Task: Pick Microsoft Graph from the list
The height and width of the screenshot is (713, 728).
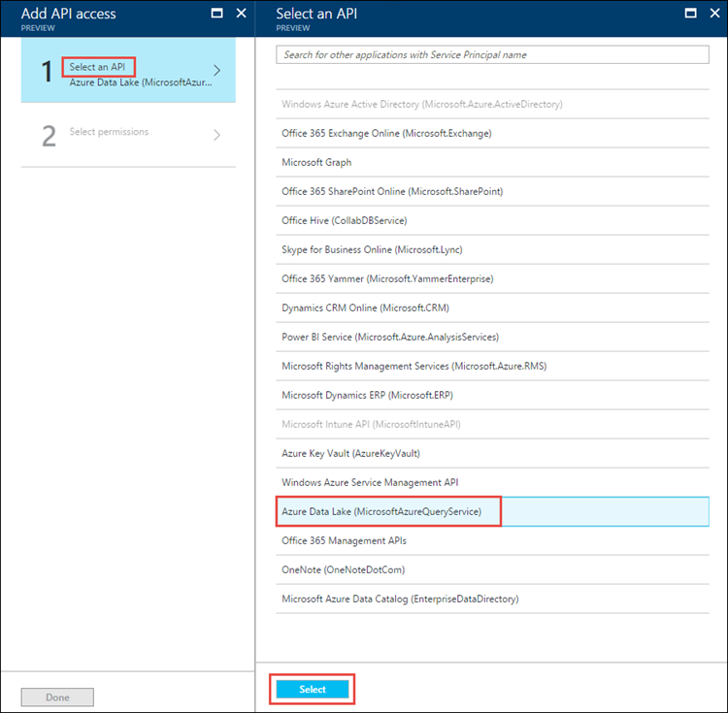Action: coord(492,162)
